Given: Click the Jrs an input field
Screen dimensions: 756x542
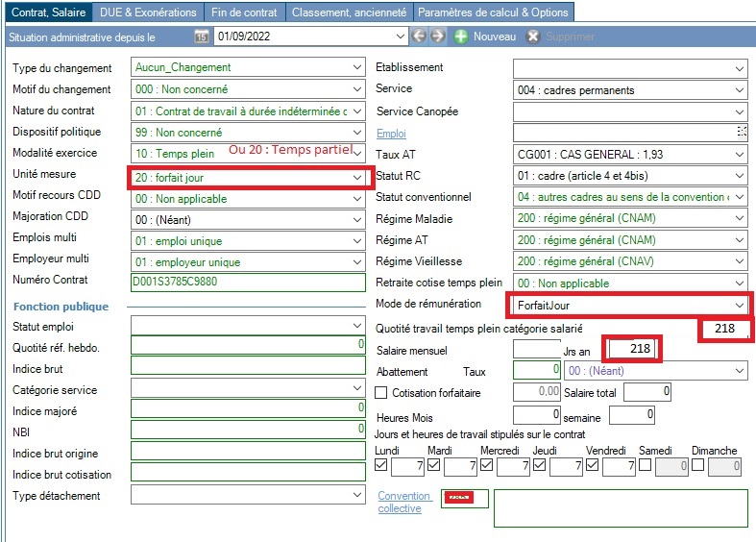Looking at the screenshot, I should [633, 349].
